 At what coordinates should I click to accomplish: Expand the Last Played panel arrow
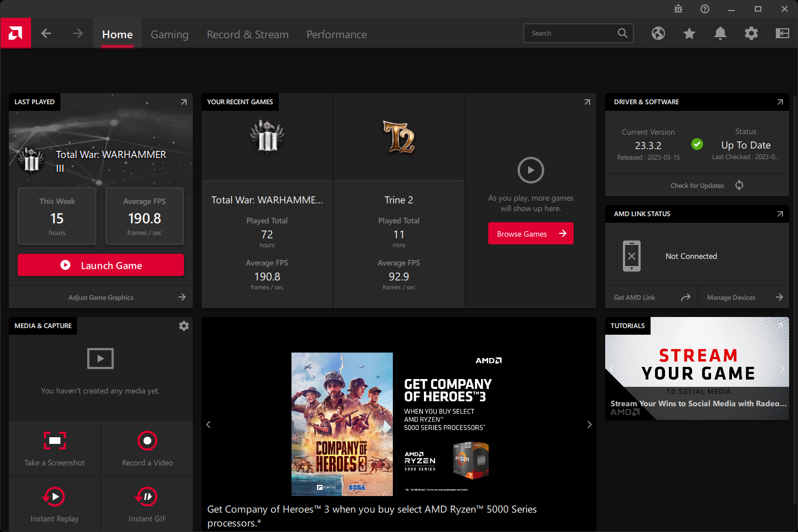click(184, 102)
